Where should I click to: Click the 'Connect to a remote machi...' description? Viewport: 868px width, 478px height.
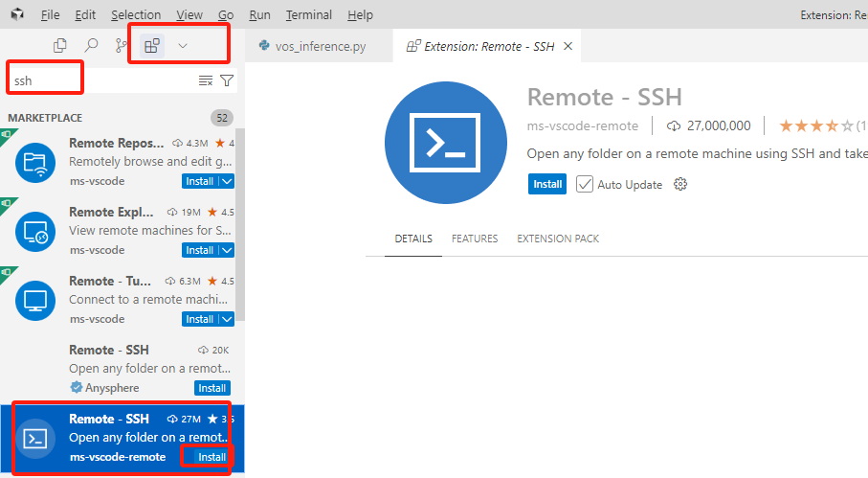pyautogui.click(x=148, y=300)
